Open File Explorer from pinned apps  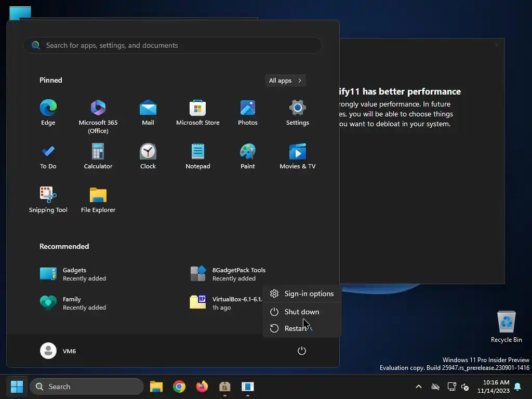coord(98,200)
